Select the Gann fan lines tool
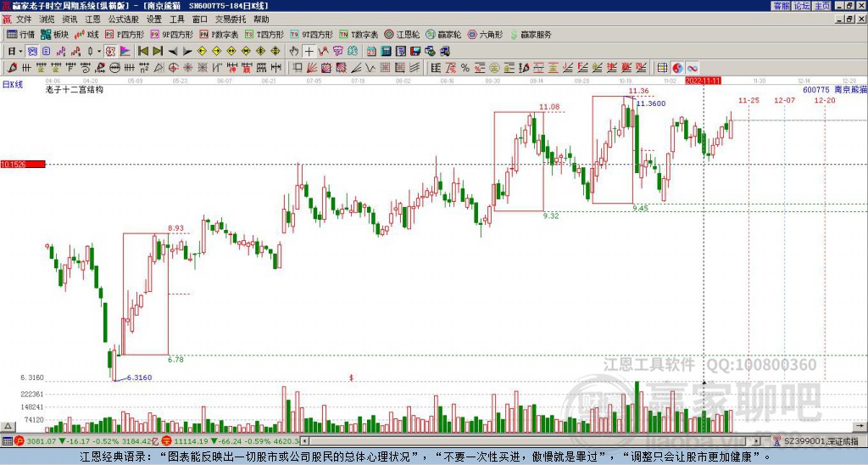The height and width of the screenshot is (465, 868). [312, 68]
